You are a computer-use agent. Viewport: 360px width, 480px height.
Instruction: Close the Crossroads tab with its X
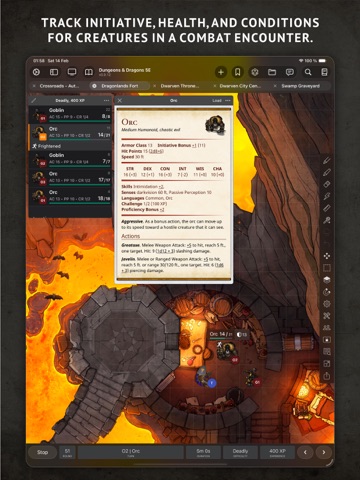click(34, 86)
